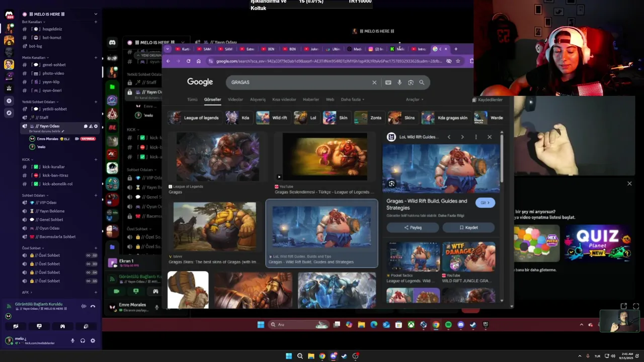This screenshot has height=362, width=644.
Task: Open the Gragas Skins lolvvv image thumbnail
Action: click(x=215, y=226)
